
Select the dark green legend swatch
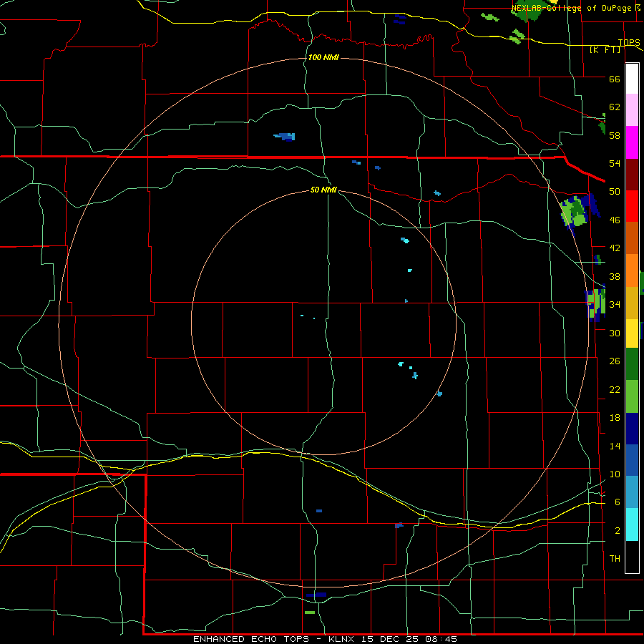pyautogui.click(x=632, y=364)
